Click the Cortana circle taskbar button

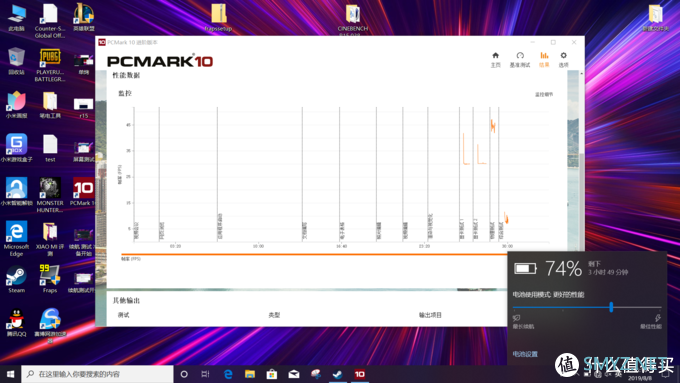184,374
